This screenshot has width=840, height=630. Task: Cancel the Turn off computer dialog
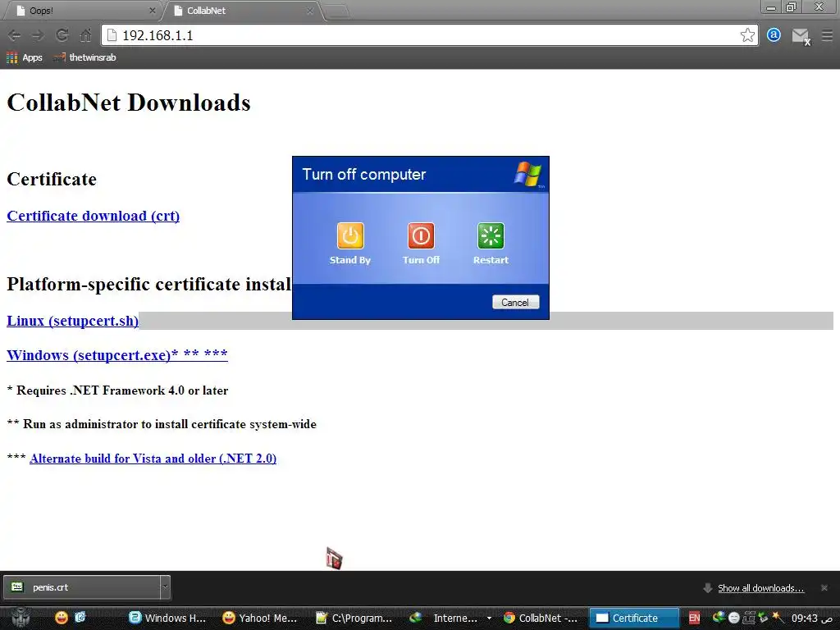[515, 302]
